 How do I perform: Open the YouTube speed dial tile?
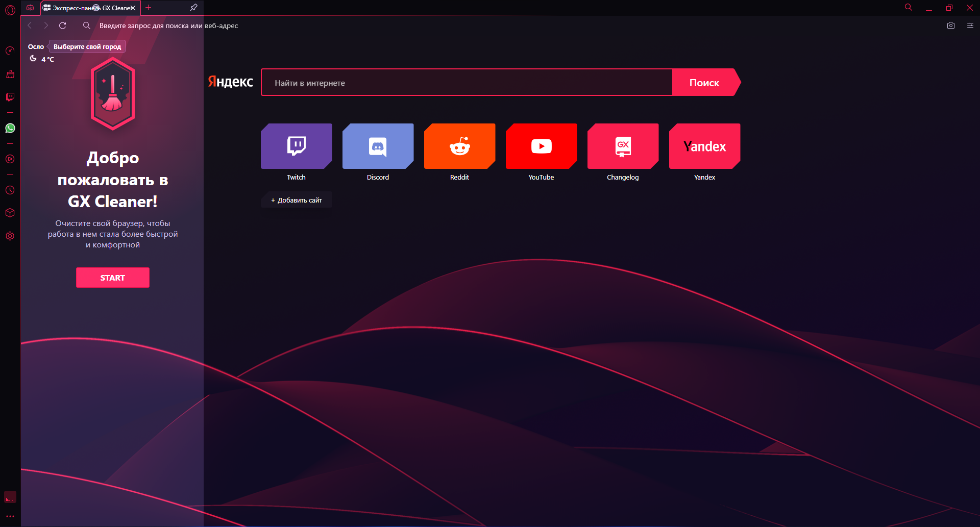click(x=541, y=146)
